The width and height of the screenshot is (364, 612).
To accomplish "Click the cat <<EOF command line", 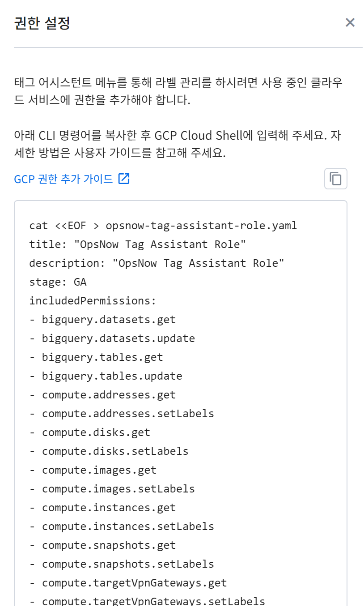I will [x=163, y=226].
